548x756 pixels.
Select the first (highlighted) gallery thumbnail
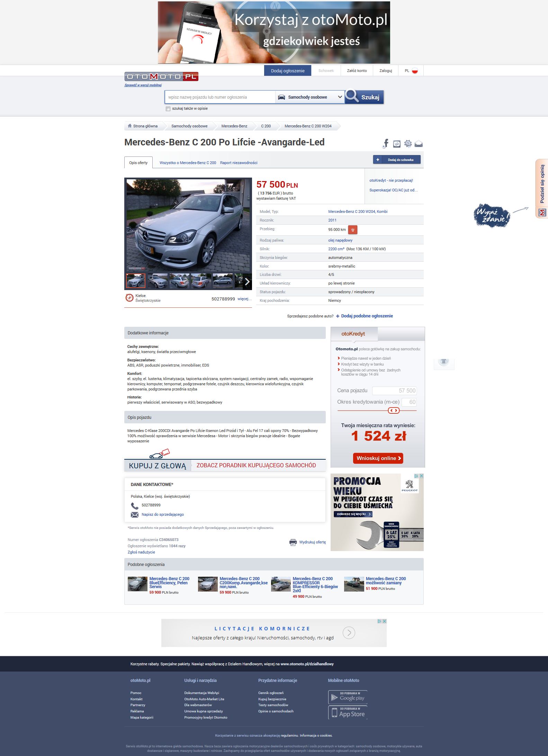click(x=136, y=281)
